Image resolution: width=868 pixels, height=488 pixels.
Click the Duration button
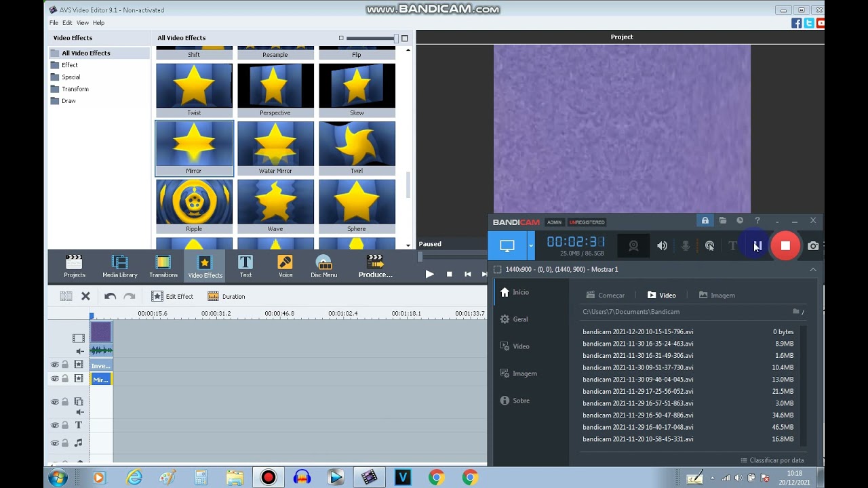pos(226,296)
